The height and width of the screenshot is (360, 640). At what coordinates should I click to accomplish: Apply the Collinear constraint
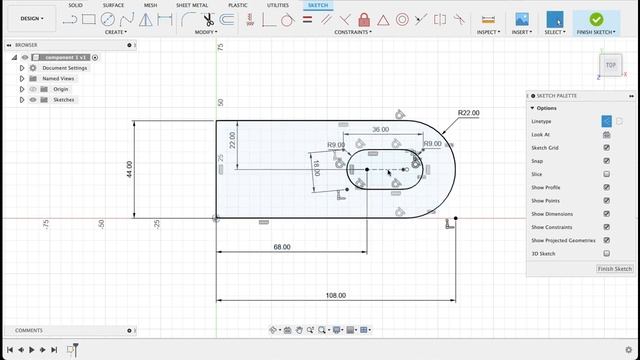(x=421, y=19)
